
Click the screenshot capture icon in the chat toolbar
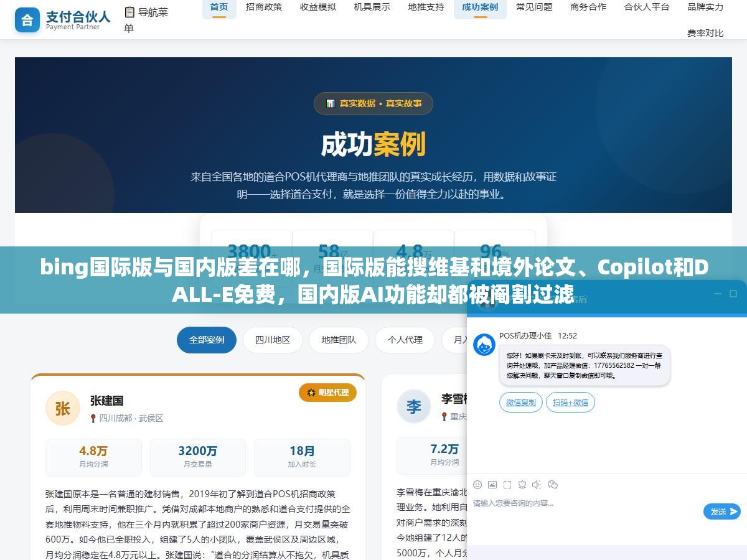507,484
